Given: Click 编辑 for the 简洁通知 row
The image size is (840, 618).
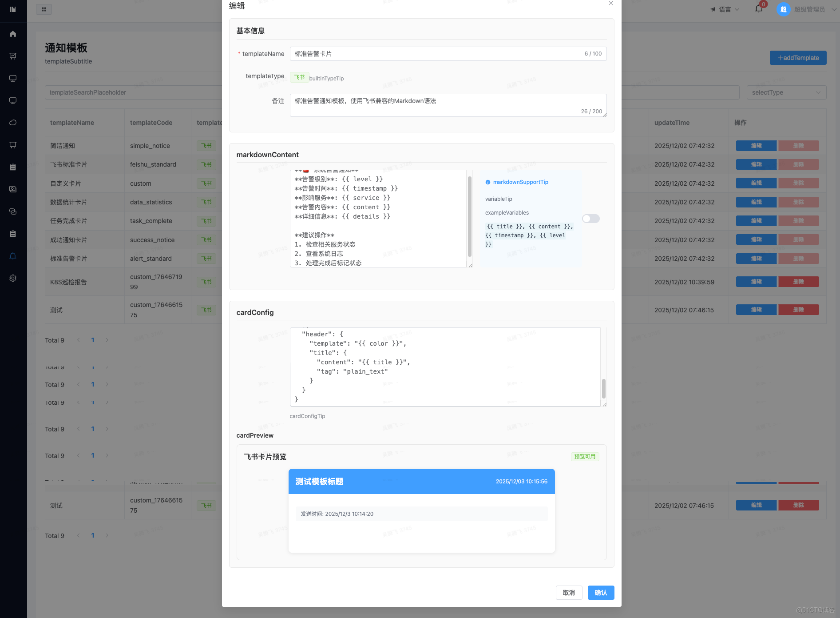Looking at the screenshot, I should (x=756, y=146).
